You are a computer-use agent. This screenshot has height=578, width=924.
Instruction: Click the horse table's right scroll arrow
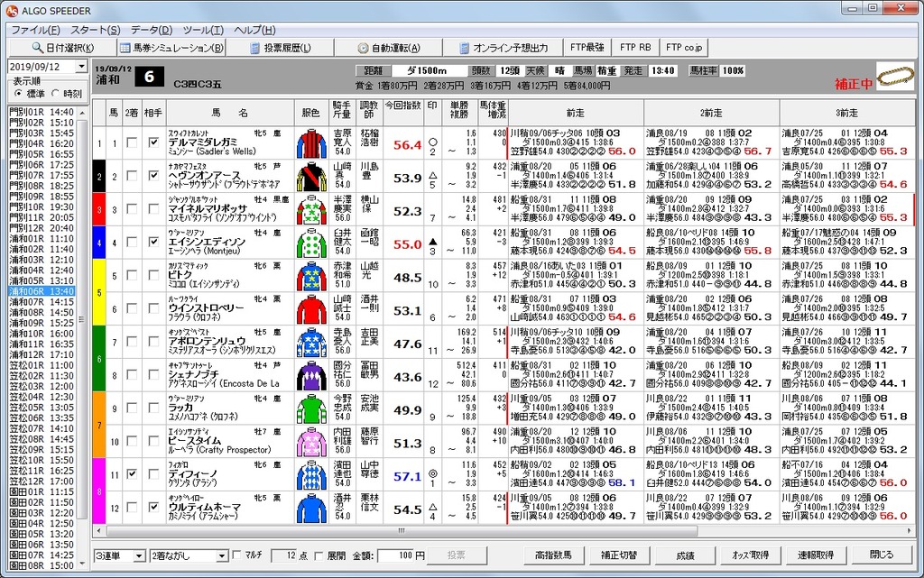click(910, 530)
